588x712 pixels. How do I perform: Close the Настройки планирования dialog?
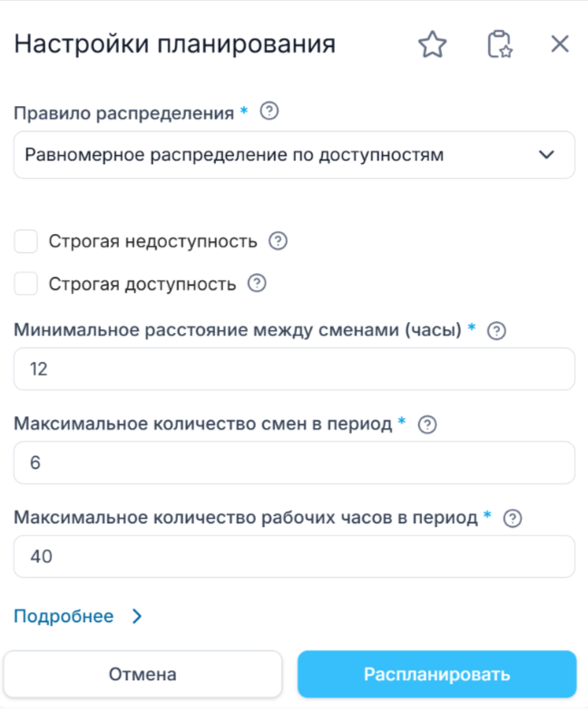pos(560,44)
